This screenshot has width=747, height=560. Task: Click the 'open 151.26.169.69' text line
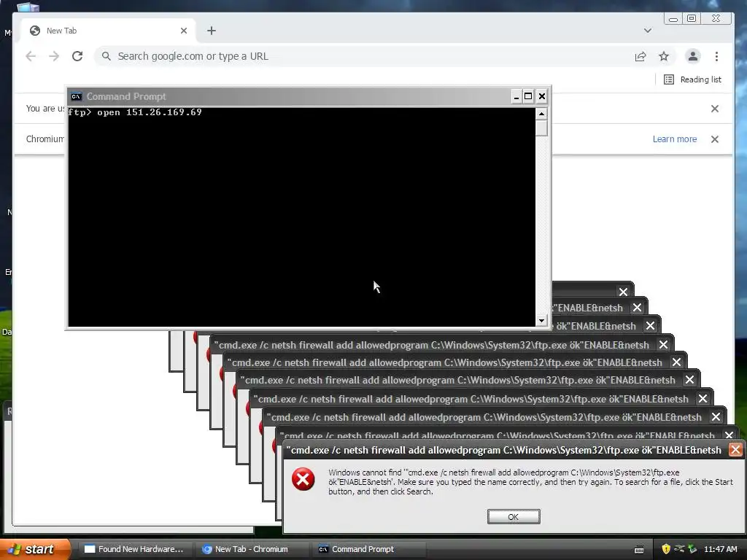[x=149, y=112]
